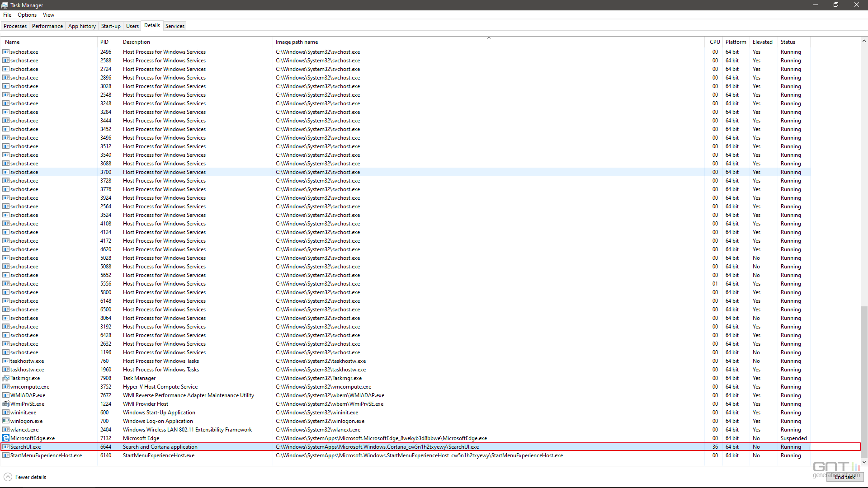Click icon of svchost.exe with PID 2496
Image resolution: width=868 pixels, height=488 pixels.
click(6, 52)
